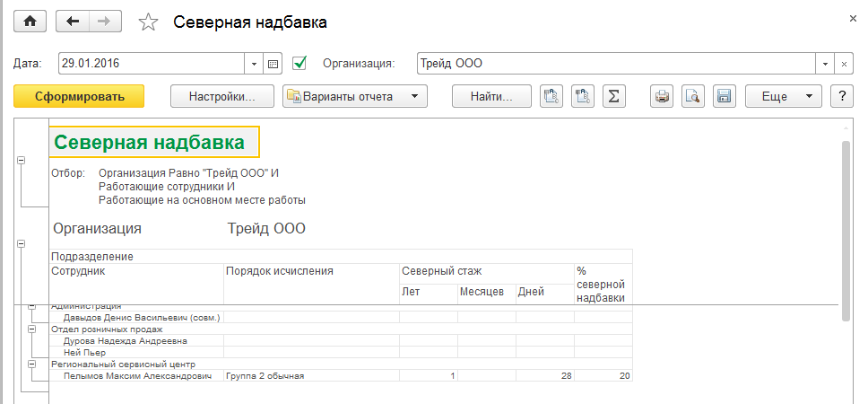Expand all report groups icon
The height and width of the screenshot is (404, 868).
coord(583,96)
